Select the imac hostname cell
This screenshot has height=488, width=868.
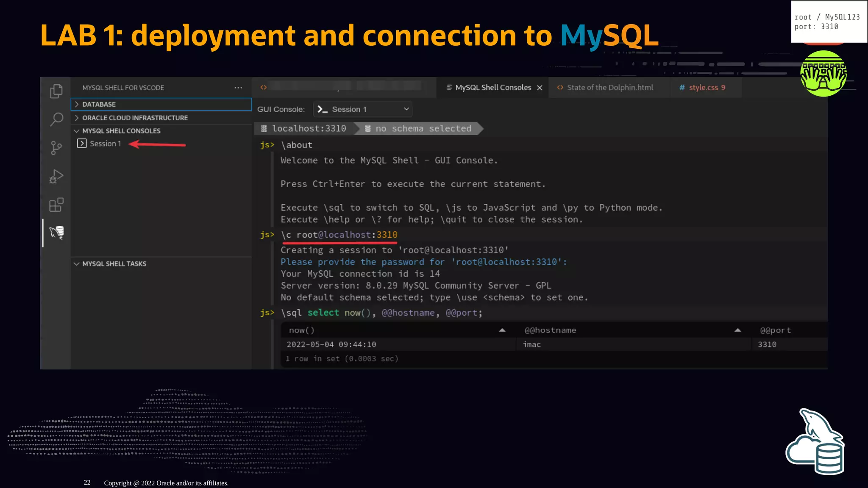point(634,344)
